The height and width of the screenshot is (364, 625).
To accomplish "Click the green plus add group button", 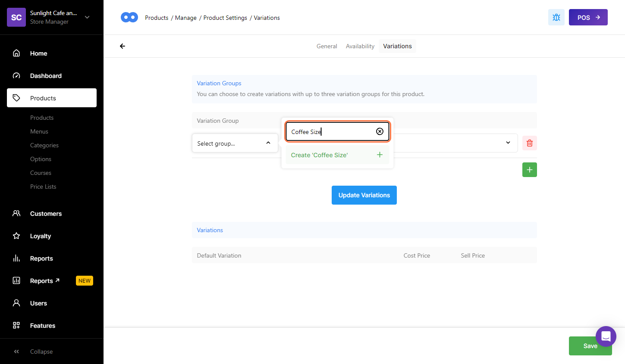I will pyautogui.click(x=529, y=170).
